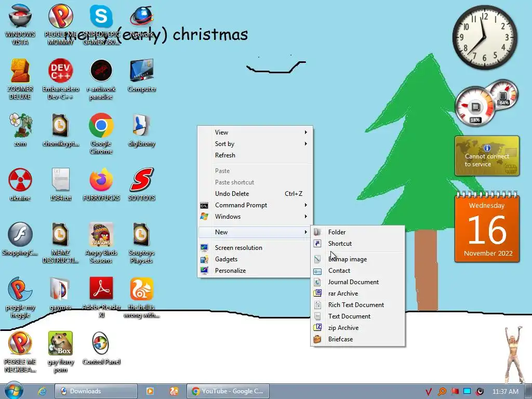Viewport: 532px width, 399px height.
Task: Open the New submenu entry
Action: (x=255, y=232)
